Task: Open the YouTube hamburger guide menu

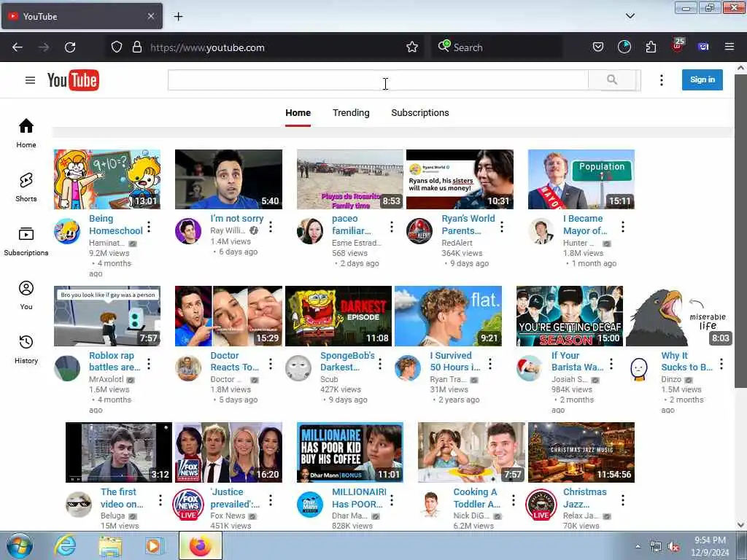Action: tap(30, 80)
